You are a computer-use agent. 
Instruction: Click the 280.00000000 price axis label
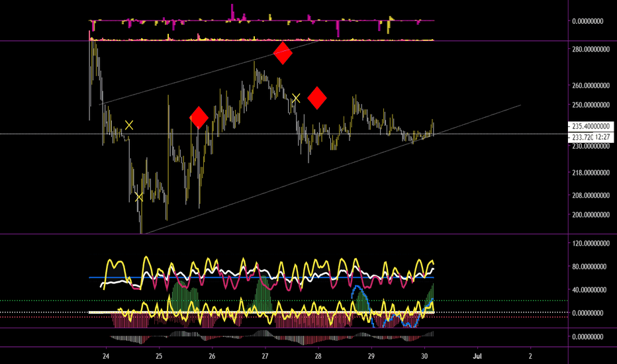[x=591, y=49]
